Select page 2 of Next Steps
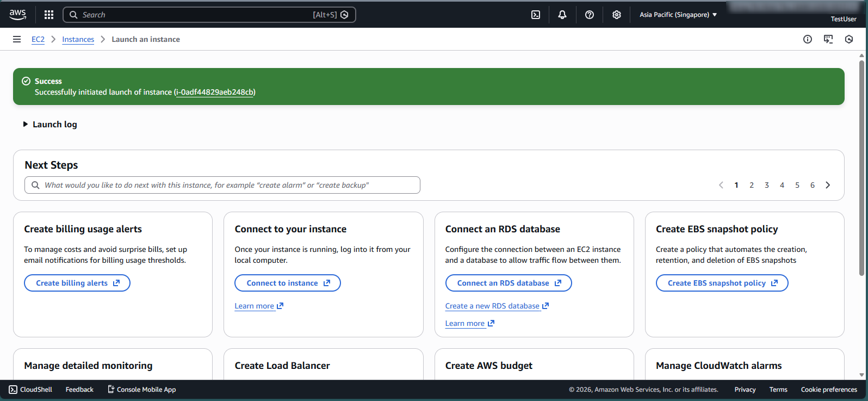 (x=752, y=185)
